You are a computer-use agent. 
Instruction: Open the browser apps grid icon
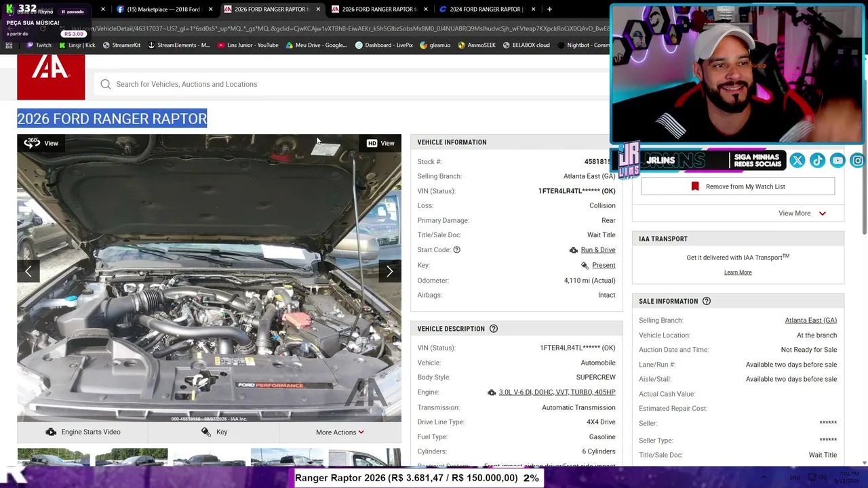9,45
